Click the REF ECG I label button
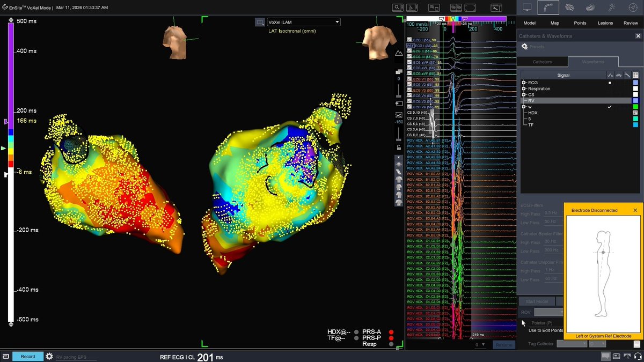 [x=177, y=357]
